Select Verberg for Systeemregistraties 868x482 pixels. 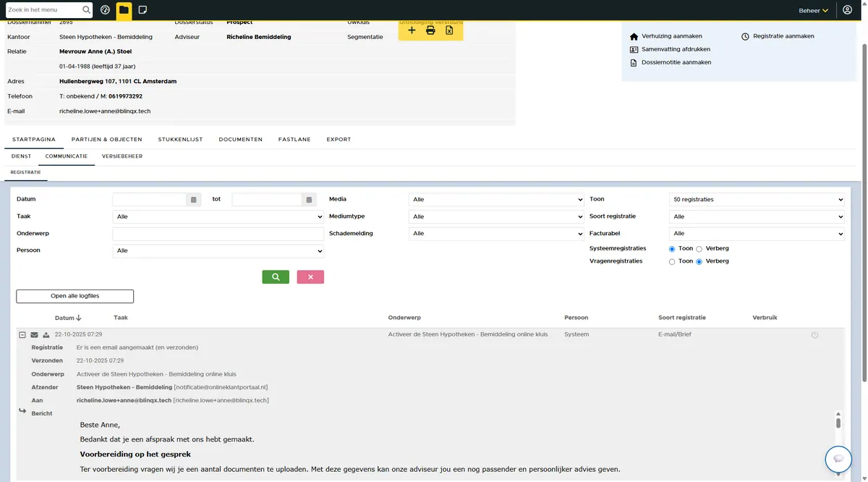coord(699,249)
